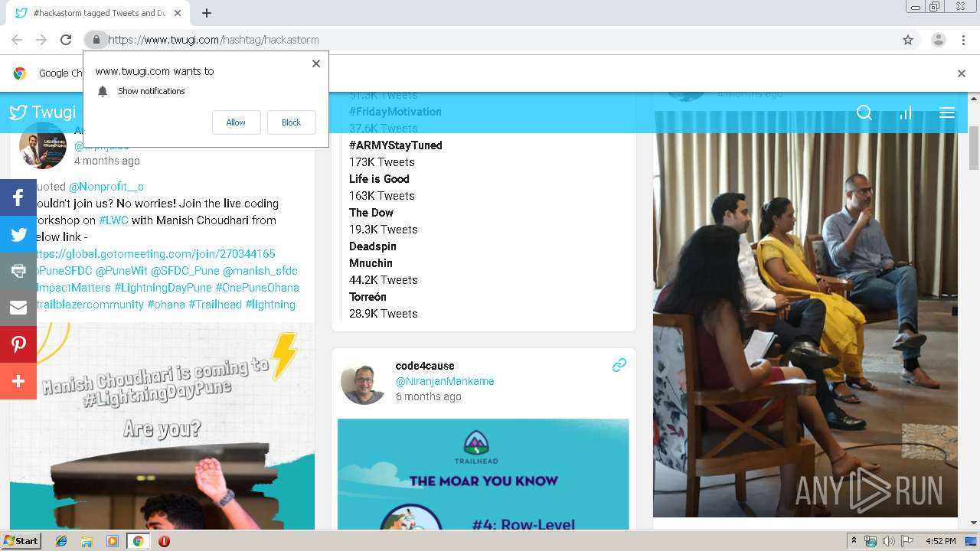Reload the page
This screenshot has height=551, width=980.
pyautogui.click(x=66, y=40)
